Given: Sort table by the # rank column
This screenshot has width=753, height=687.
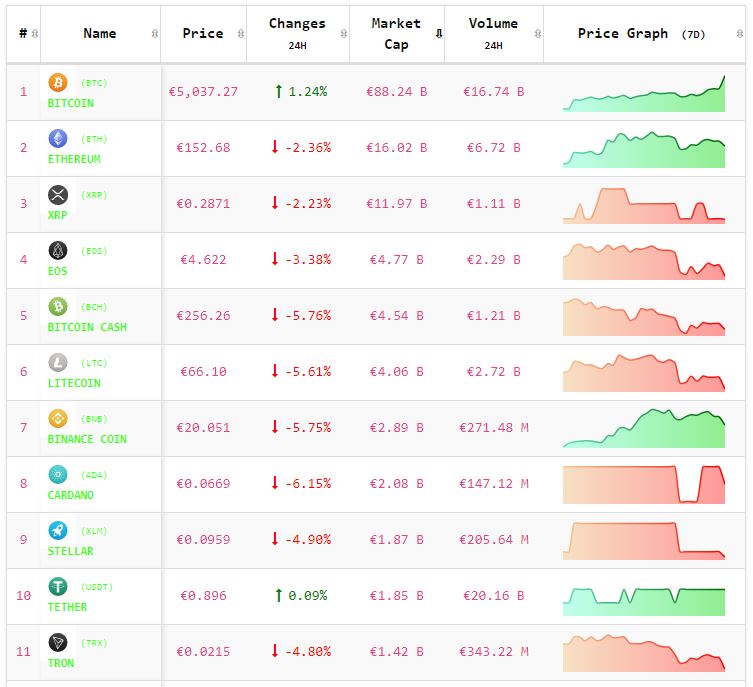Looking at the screenshot, I should click(x=23, y=34).
